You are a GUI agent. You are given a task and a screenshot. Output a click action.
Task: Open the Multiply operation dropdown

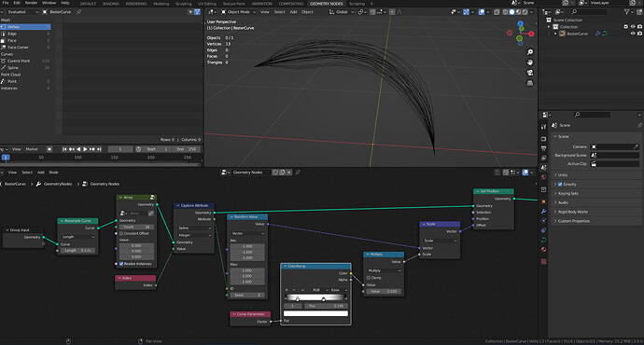(384, 270)
